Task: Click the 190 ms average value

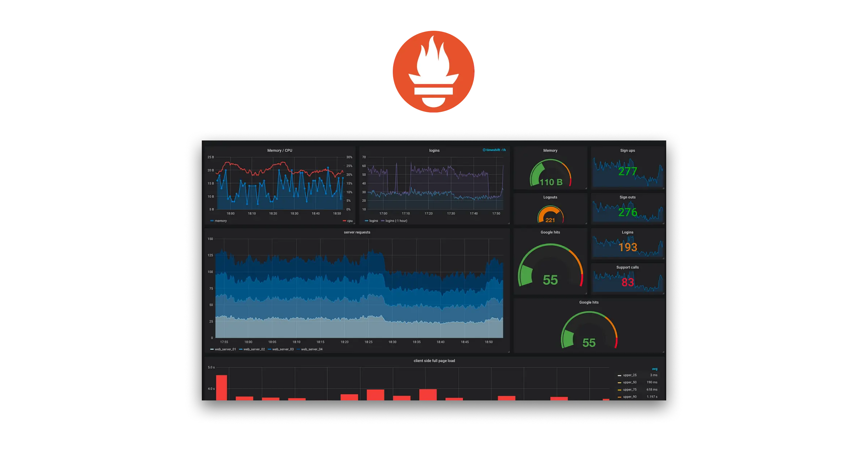Action: (652, 383)
